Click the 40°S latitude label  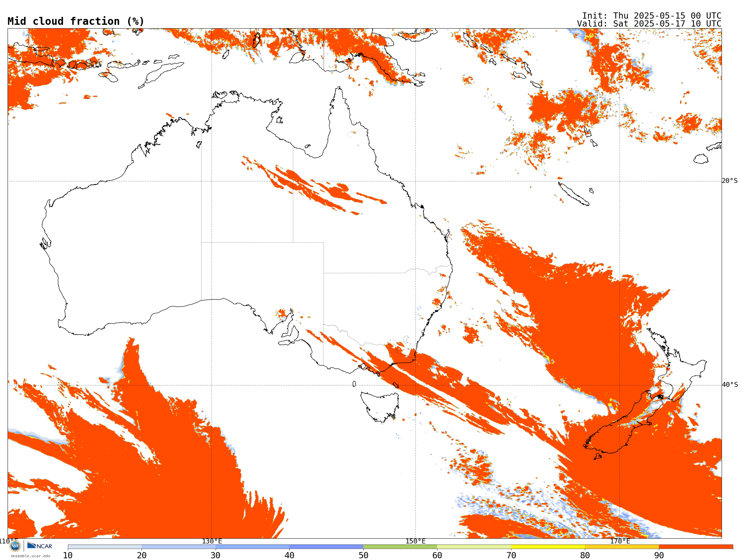pos(730,385)
